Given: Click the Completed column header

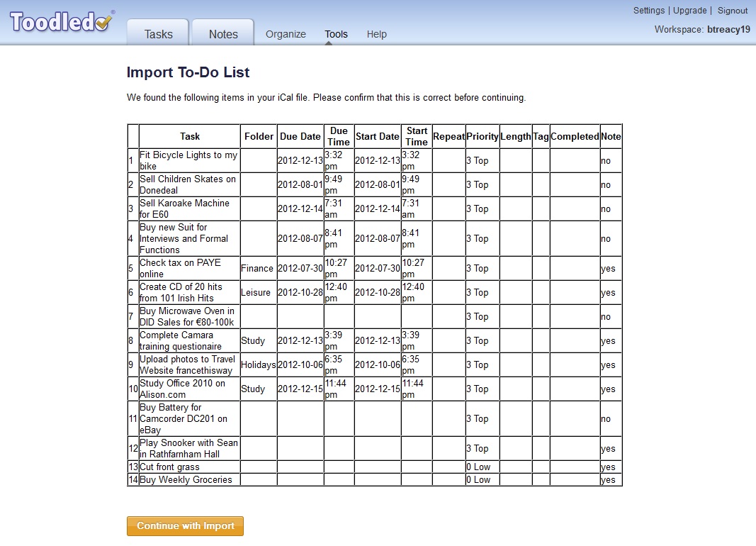Looking at the screenshot, I should click(575, 136).
